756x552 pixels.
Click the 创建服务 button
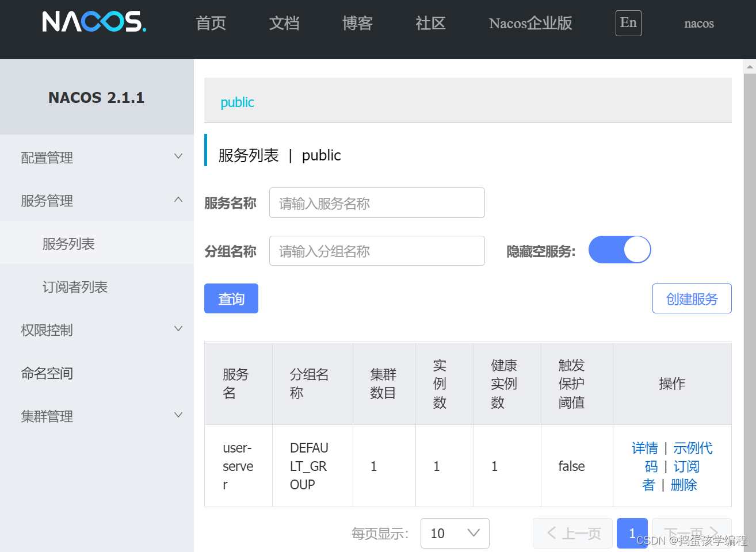tap(692, 298)
